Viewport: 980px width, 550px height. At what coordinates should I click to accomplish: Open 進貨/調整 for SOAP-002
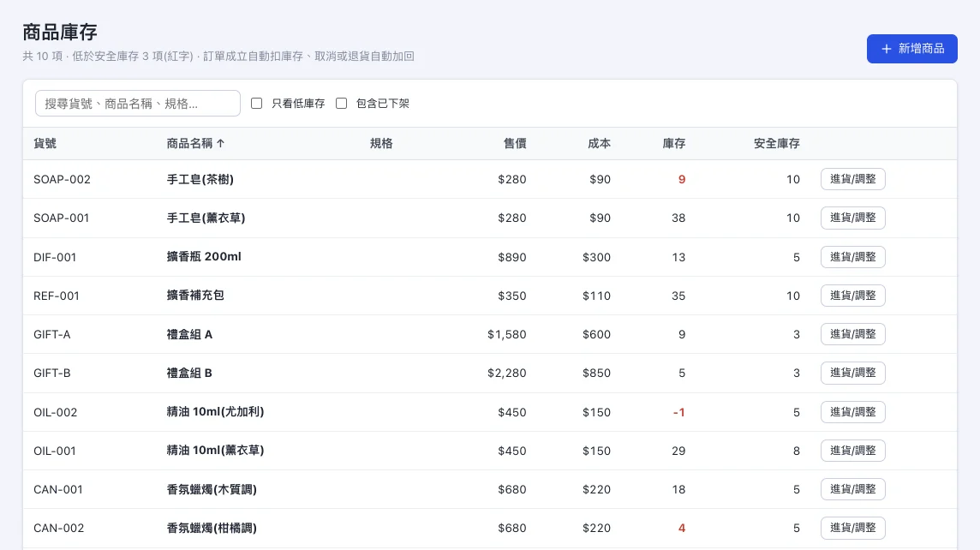coord(852,179)
